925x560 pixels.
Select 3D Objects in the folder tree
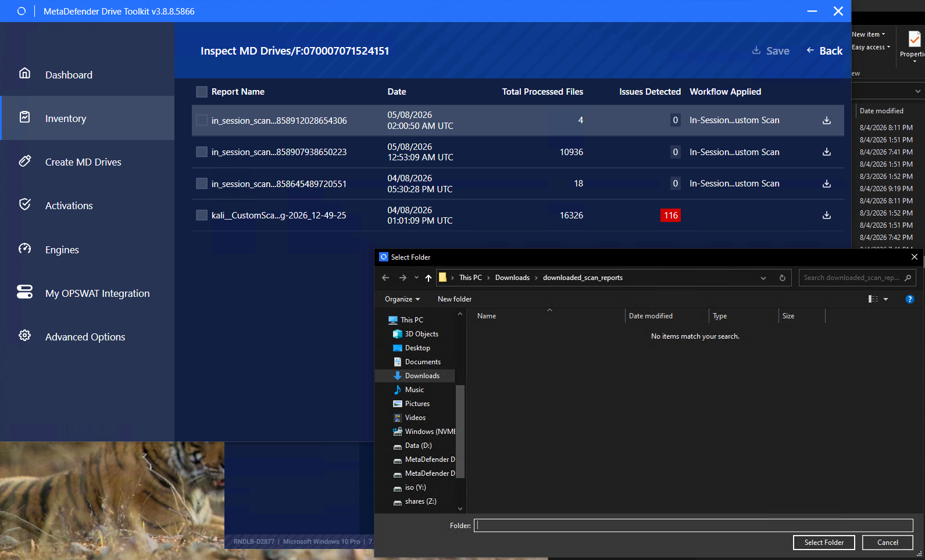(x=422, y=334)
